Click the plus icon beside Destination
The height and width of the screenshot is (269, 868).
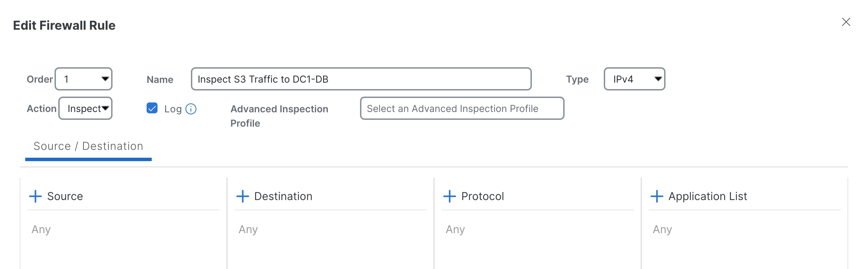[242, 196]
